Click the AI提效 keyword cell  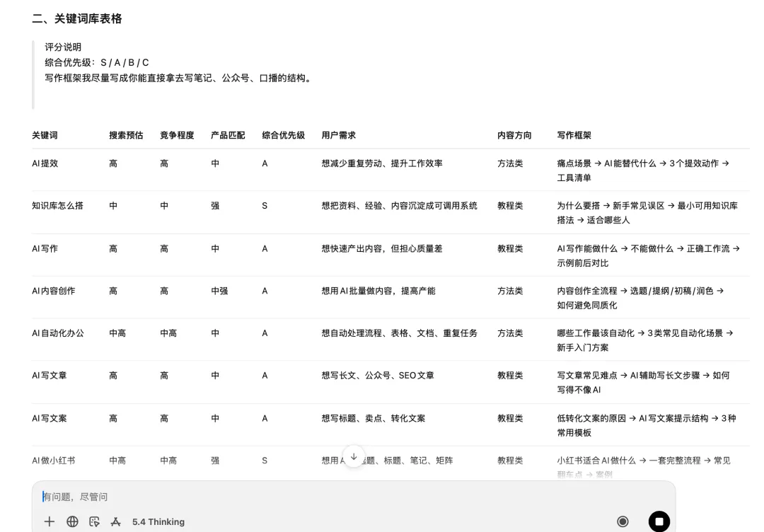click(45, 163)
